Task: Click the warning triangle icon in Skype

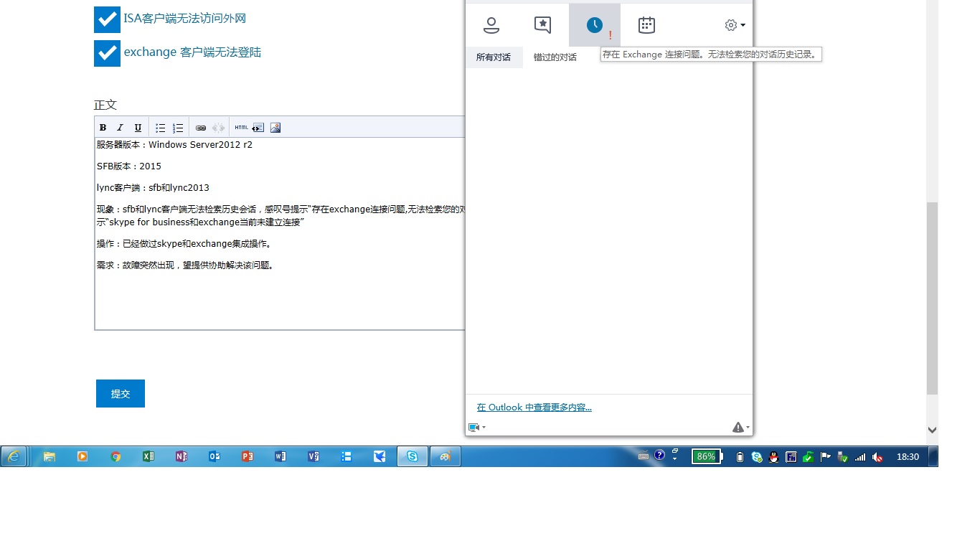Action: point(738,427)
